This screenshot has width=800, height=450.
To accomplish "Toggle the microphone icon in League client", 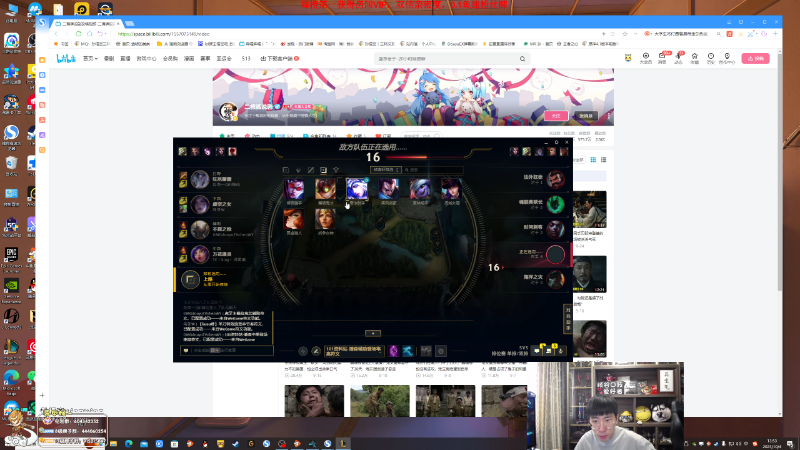I will pos(561,351).
